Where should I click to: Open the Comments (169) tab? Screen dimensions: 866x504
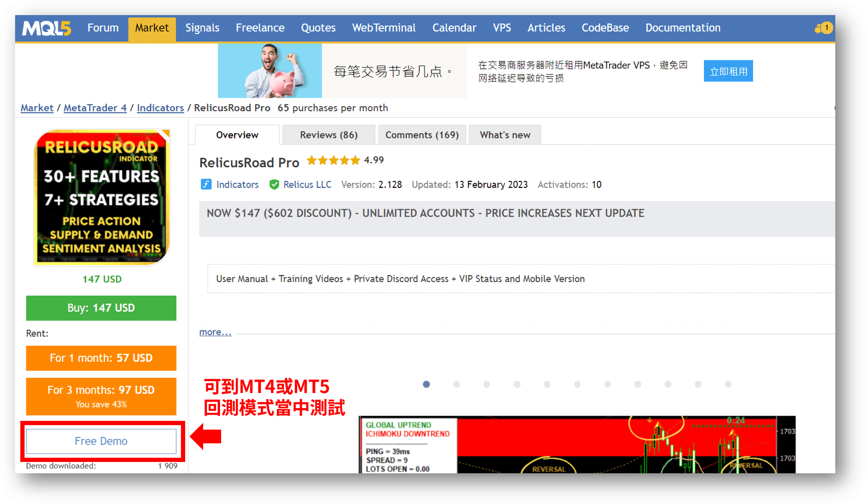coord(422,135)
